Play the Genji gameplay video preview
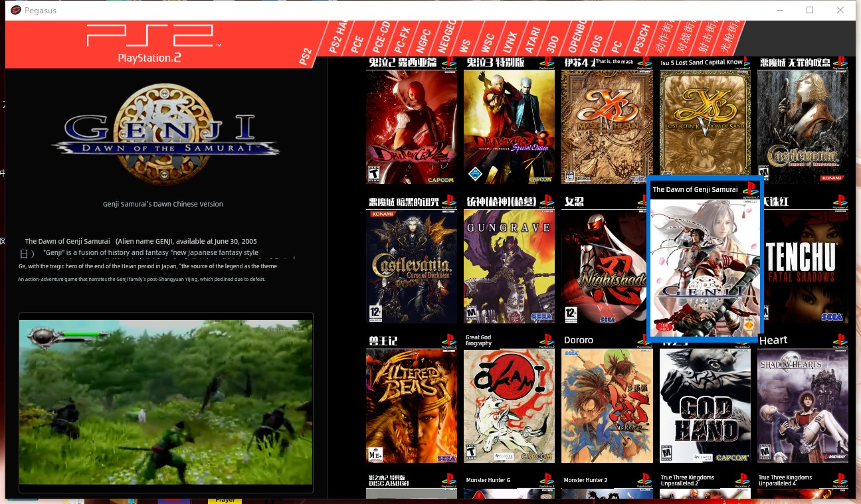This screenshot has height=504, width=861. (x=165, y=402)
